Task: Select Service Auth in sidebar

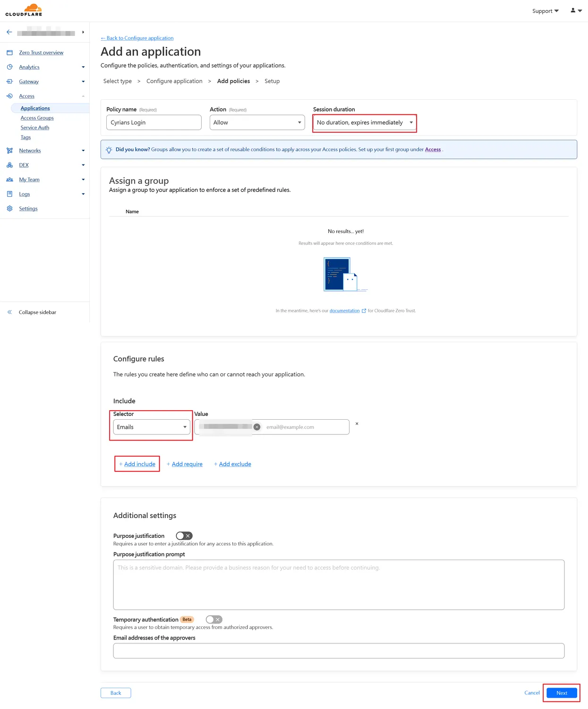Action: (x=35, y=128)
